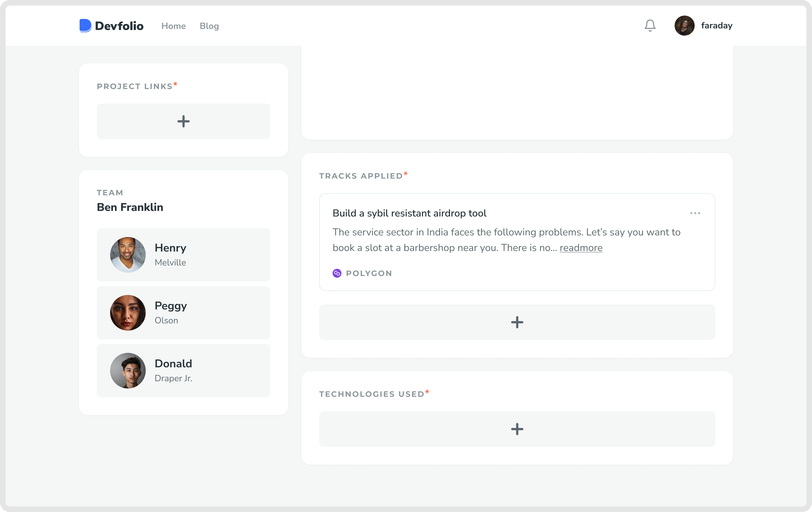The width and height of the screenshot is (812, 512).
Task: Click faraday's profile avatar
Action: pos(684,26)
